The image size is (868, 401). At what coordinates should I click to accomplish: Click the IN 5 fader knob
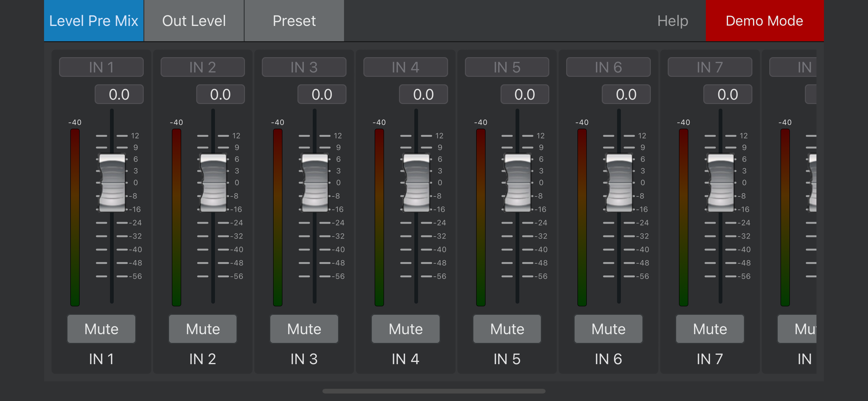pyautogui.click(x=517, y=183)
